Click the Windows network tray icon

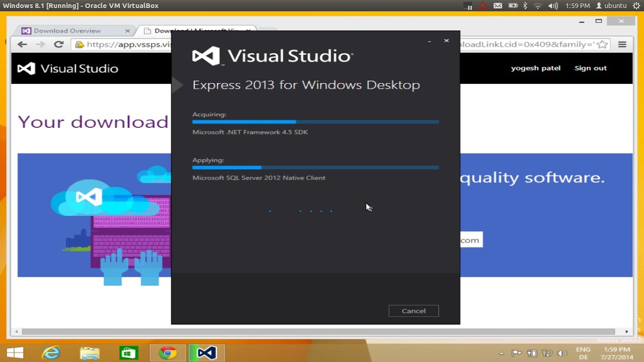[x=547, y=353]
